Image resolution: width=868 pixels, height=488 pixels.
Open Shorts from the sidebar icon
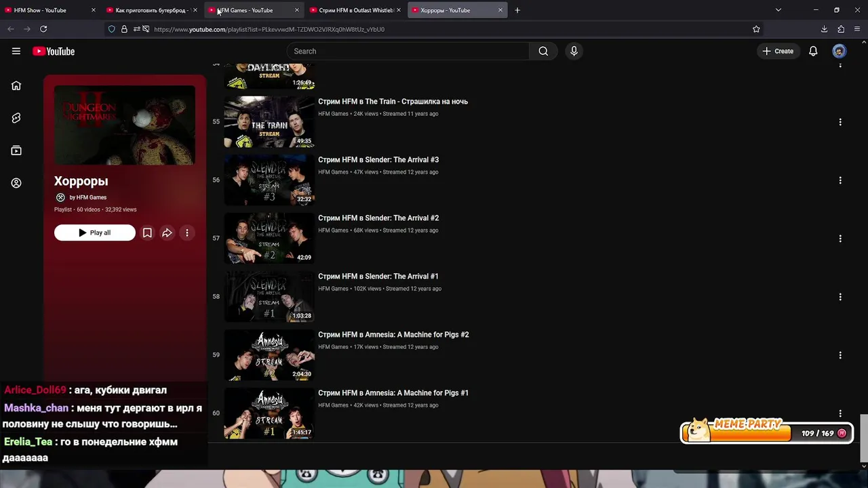tap(16, 118)
